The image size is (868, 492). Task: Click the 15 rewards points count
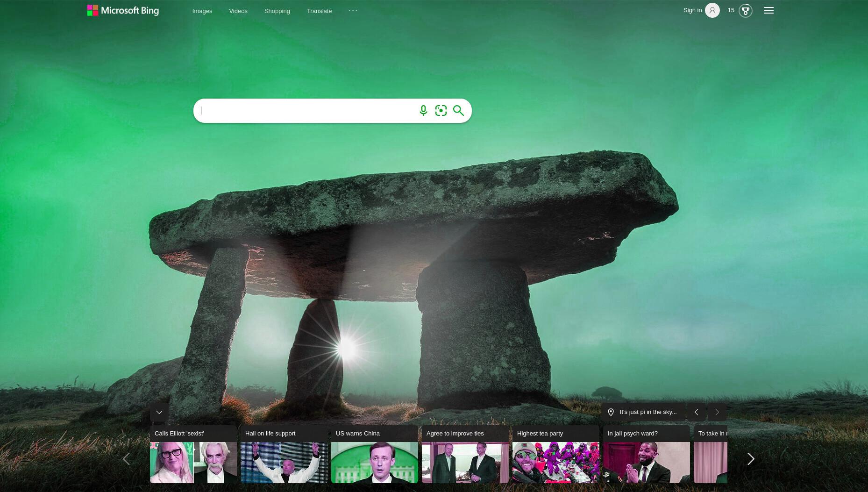click(731, 10)
